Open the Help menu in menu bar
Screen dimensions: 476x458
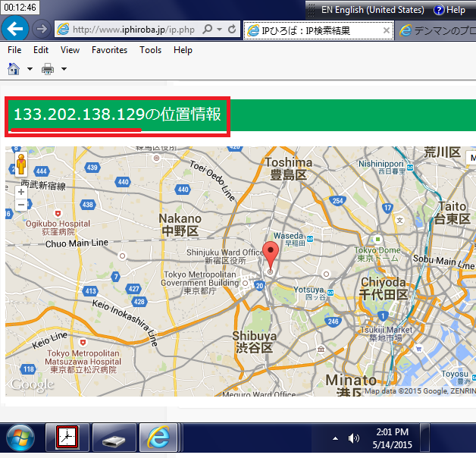click(183, 50)
